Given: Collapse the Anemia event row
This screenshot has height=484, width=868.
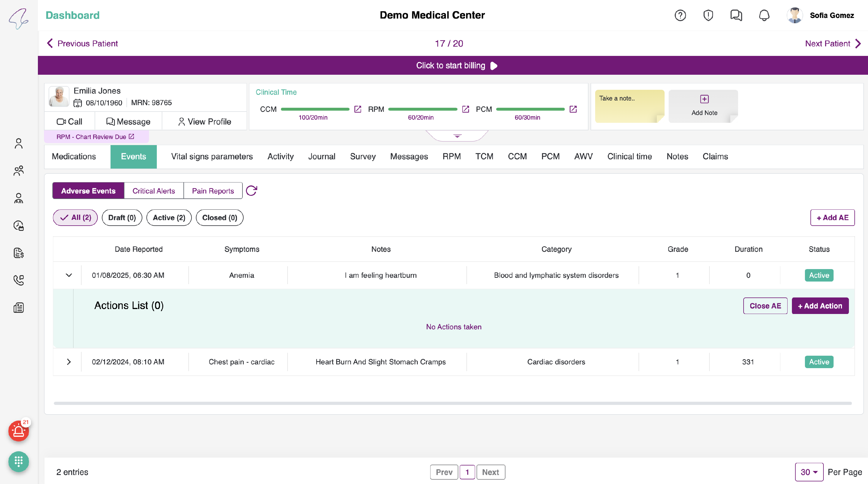Looking at the screenshot, I should (x=69, y=275).
